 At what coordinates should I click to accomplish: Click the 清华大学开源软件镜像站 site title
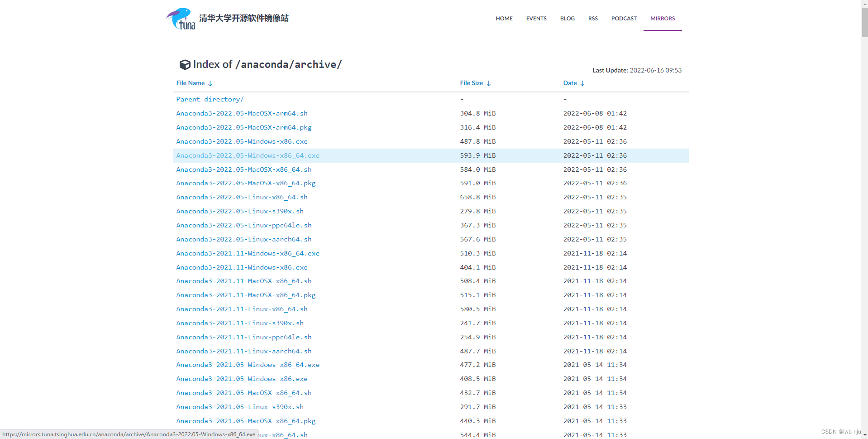pyautogui.click(x=244, y=18)
